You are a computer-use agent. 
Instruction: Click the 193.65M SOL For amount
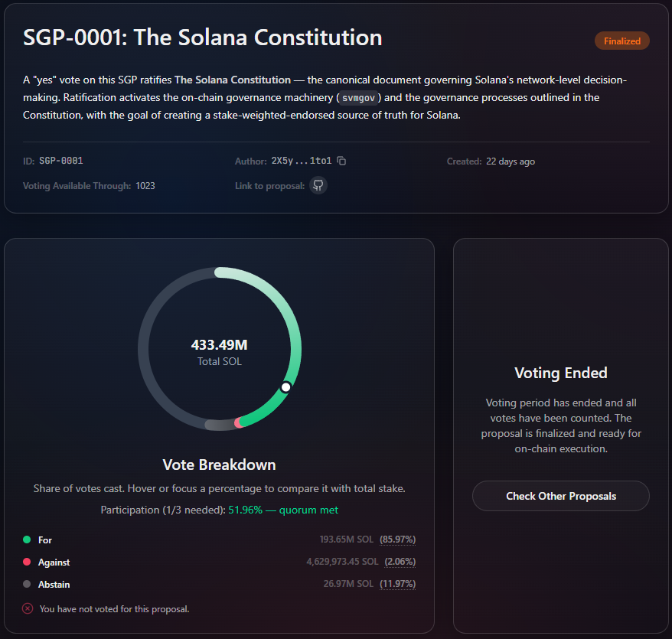[346, 540]
